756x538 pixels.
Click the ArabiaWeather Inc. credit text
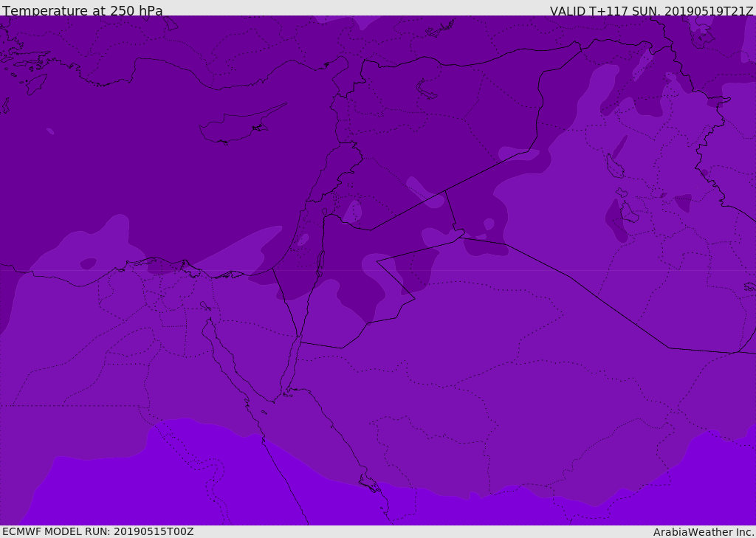(x=704, y=532)
